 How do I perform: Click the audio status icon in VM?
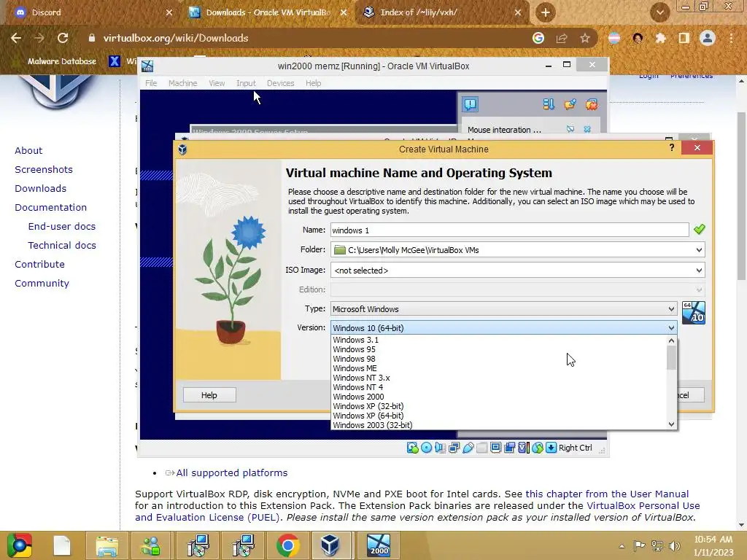tap(440, 448)
